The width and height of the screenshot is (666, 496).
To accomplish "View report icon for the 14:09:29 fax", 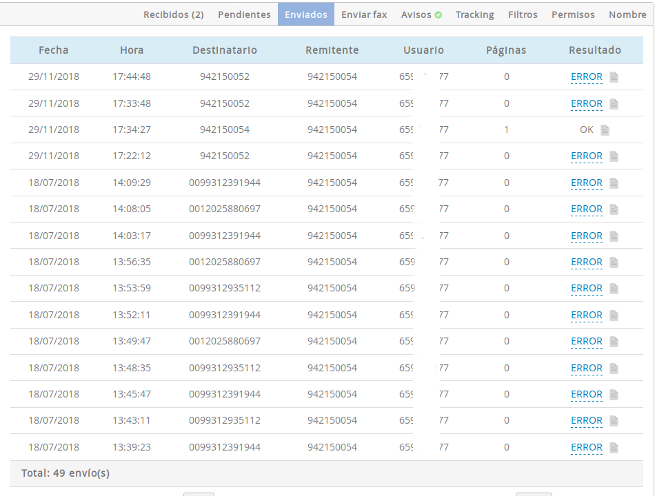I will 614,183.
